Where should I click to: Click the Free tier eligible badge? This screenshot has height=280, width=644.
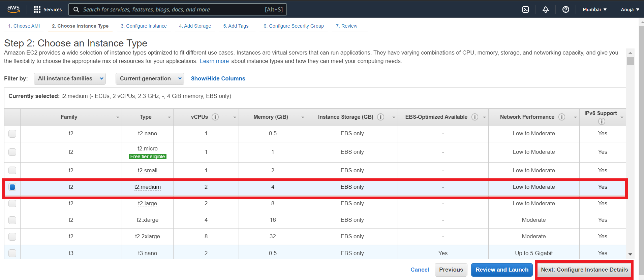pyautogui.click(x=147, y=156)
